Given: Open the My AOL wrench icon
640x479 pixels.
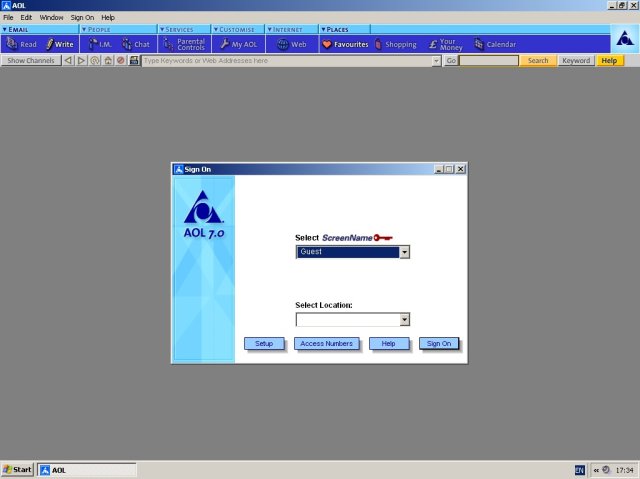Looking at the screenshot, I should [x=239, y=44].
